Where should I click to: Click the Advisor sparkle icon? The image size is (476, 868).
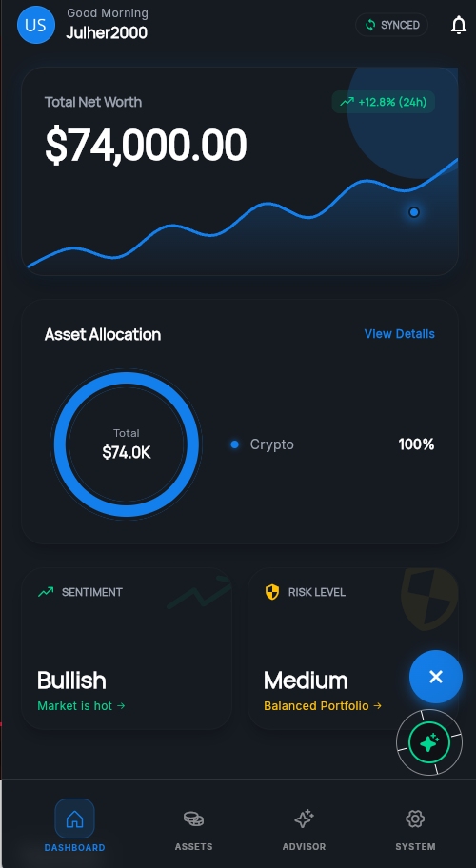[x=304, y=819]
